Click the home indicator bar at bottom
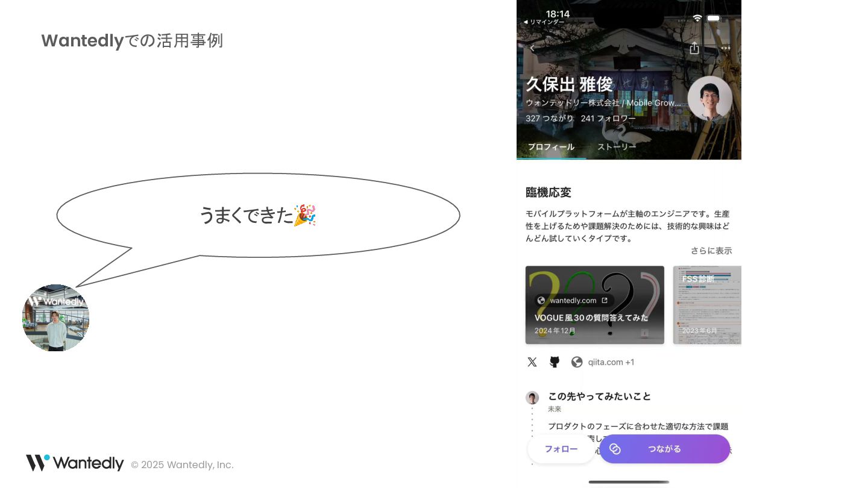The height and width of the screenshot is (488, 868). pos(629,482)
